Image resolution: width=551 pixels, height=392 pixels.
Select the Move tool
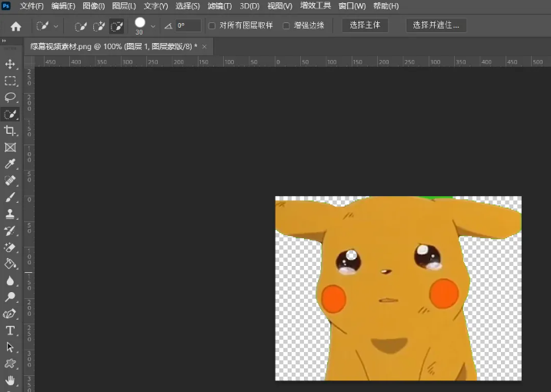(x=10, y=64)
